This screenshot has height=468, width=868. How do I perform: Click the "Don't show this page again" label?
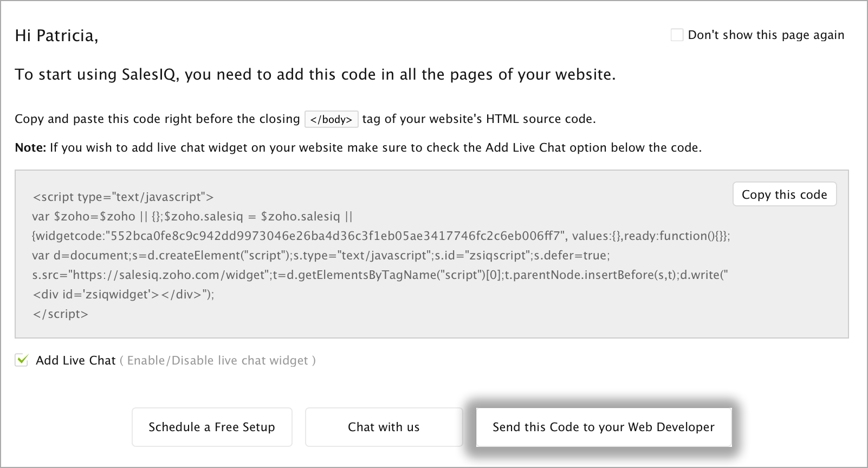tap(766, 35)
